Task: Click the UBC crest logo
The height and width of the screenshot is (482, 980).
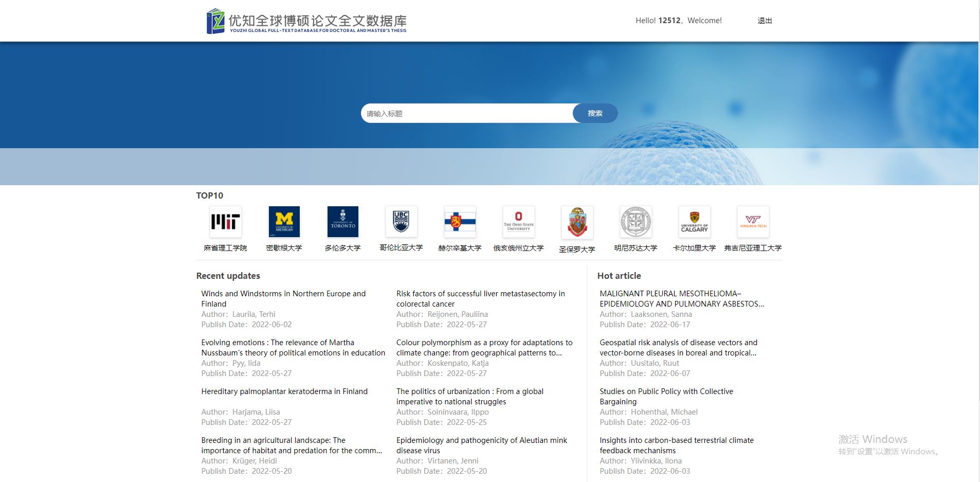Action: click(401, 222)
